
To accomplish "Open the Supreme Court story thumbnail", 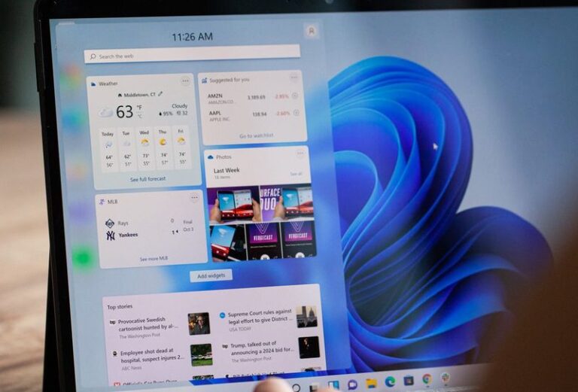I will pyautogui.click(x=307, y=317).
